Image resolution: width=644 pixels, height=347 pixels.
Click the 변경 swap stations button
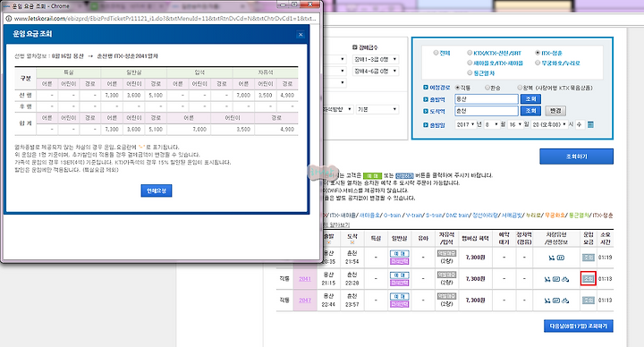555,111
